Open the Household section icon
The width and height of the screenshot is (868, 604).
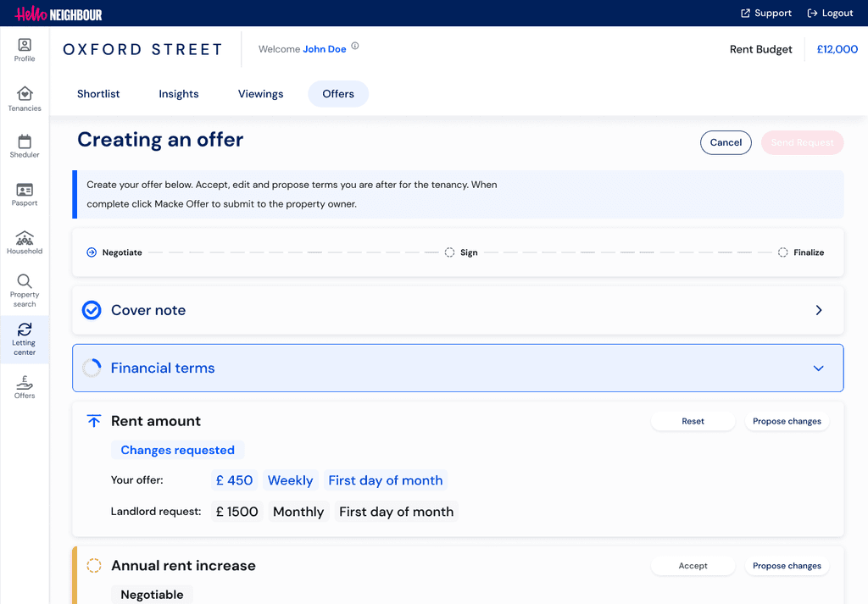pos(25,238)
